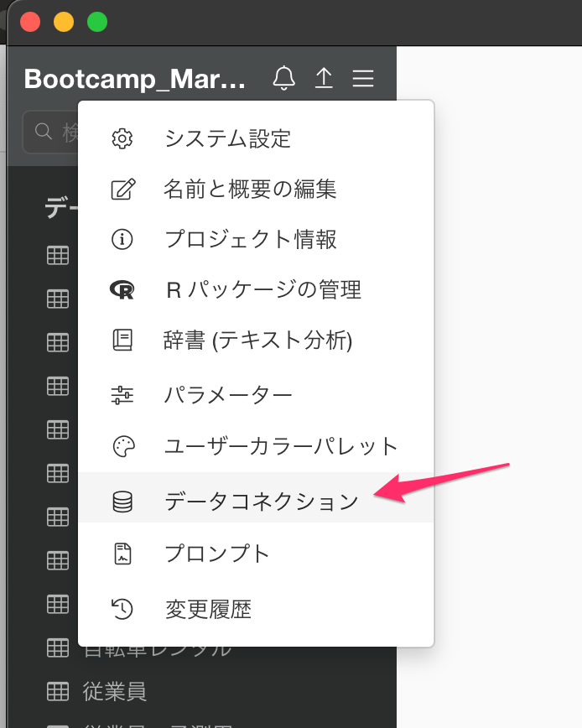This screenshot has height=728, width=582.
Task: Click the R logo icon
Action: 122,289
